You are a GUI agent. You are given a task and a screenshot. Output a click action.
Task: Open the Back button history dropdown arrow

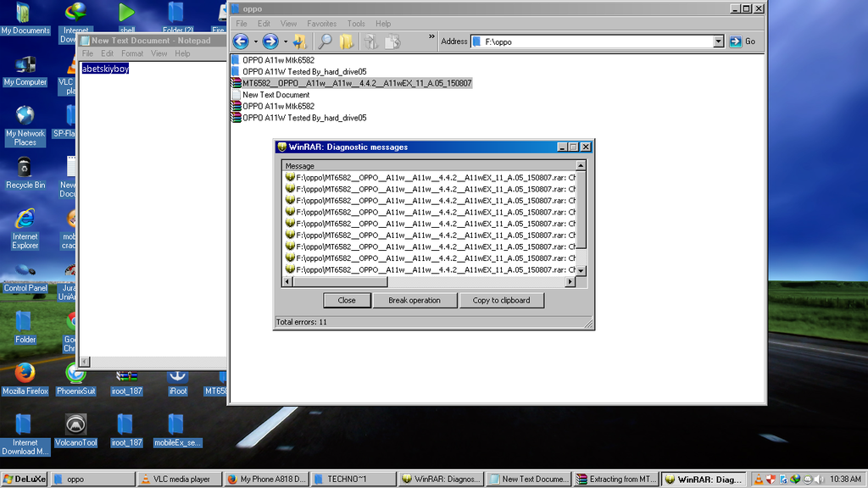tap(256, 42)
